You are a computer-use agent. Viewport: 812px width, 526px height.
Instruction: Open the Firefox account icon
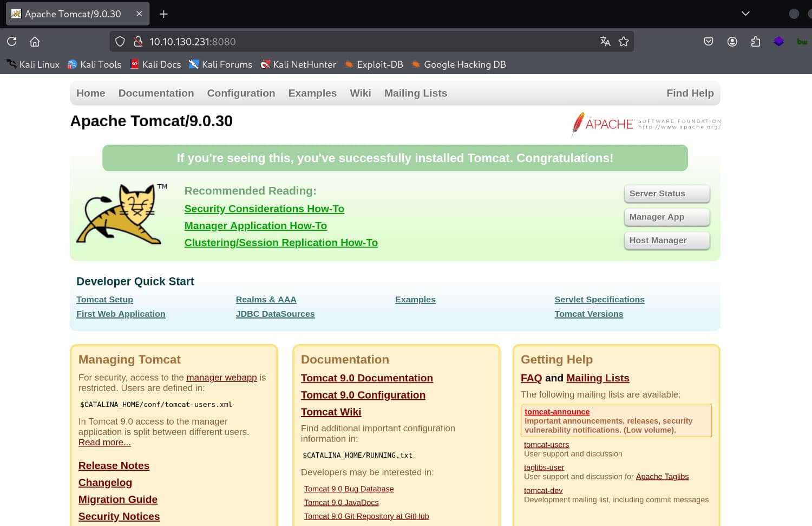coord(732,42)
